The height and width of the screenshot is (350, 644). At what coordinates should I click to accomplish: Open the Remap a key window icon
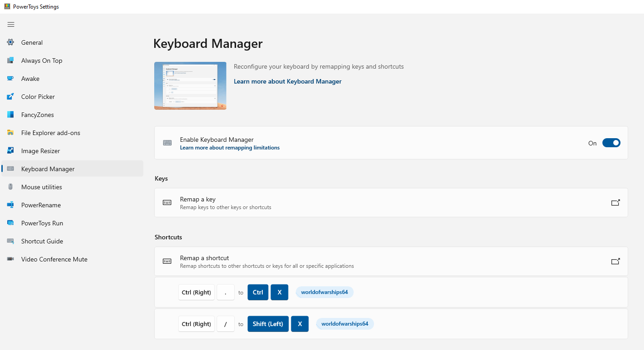(616, 203)
